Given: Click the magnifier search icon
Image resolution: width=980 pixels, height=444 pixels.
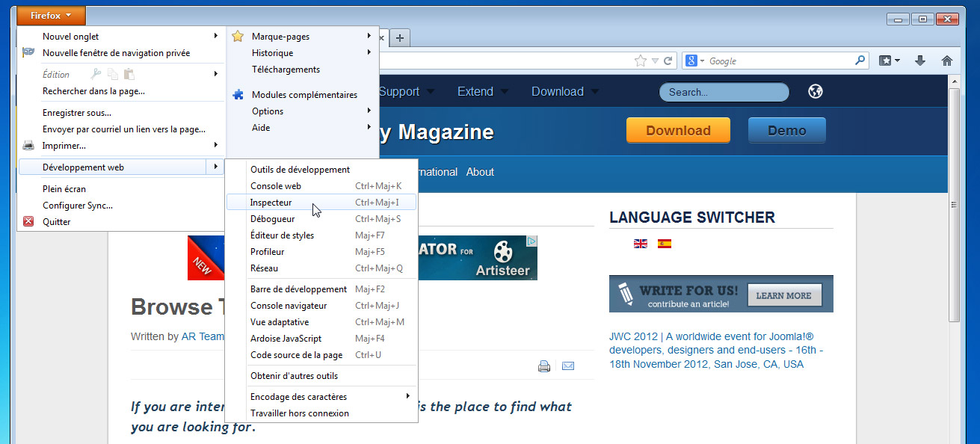Looking at the screenshot, I should pos(860,61).
